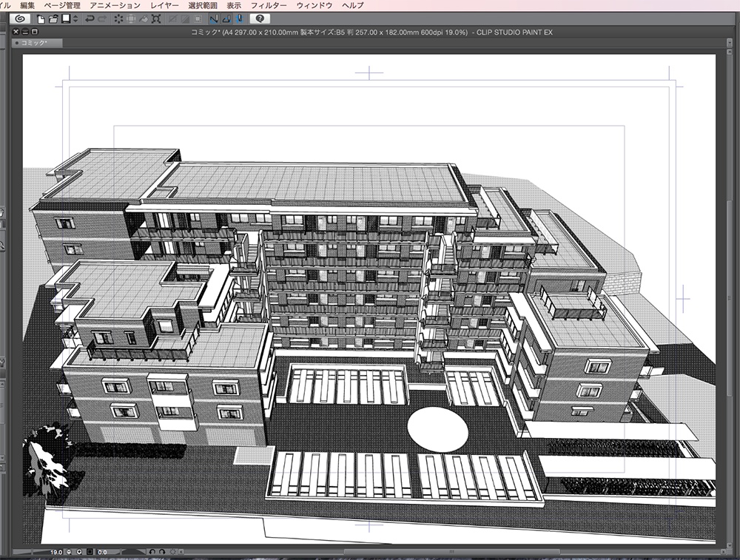Redo using the redo arrow icon

pos(101,20)
